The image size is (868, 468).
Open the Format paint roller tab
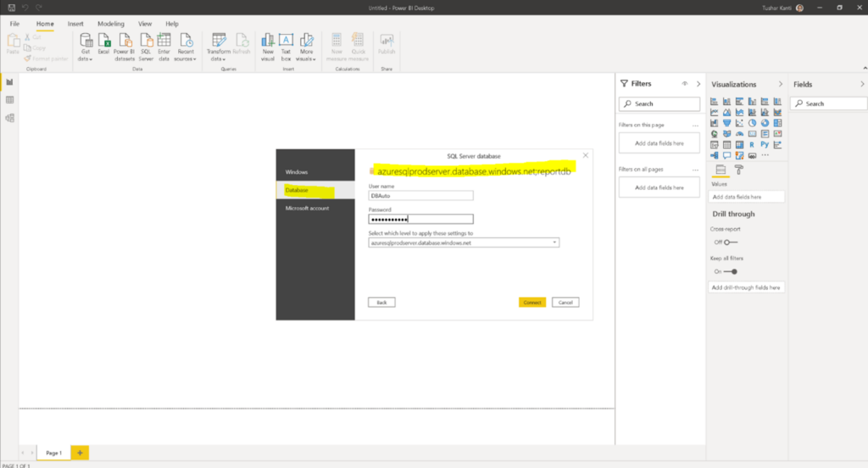point(739,170)
